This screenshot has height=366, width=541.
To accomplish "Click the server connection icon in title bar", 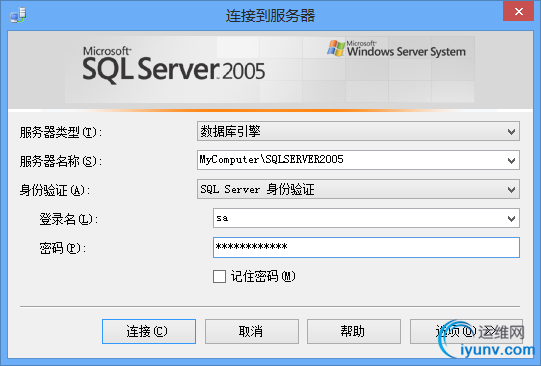I will (x=18, y=16).
